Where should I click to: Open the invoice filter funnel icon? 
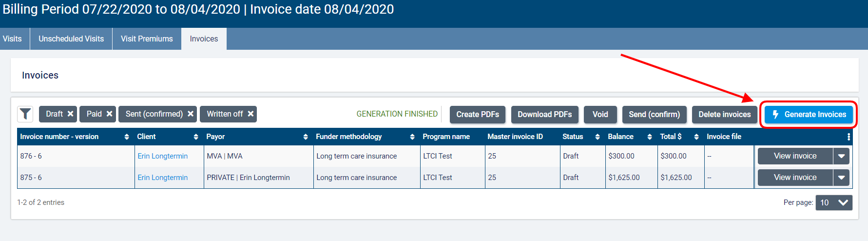[x=25, y=114]
